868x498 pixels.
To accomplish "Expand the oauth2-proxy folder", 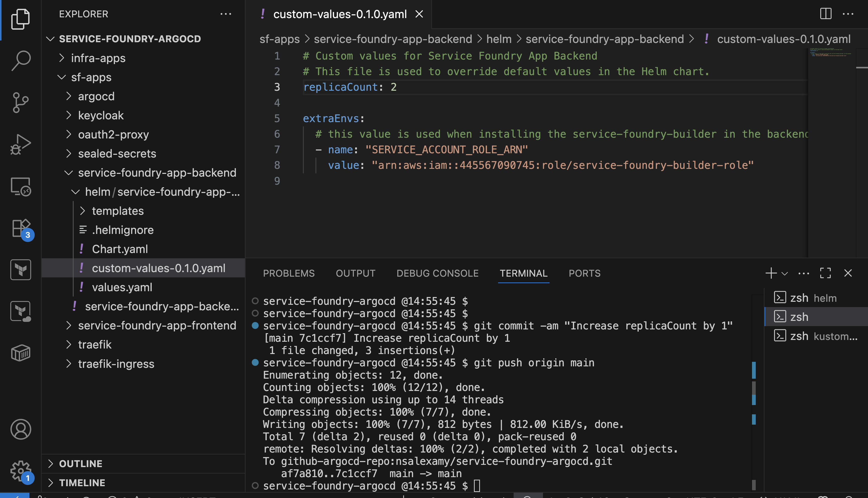I will (143, 134).
